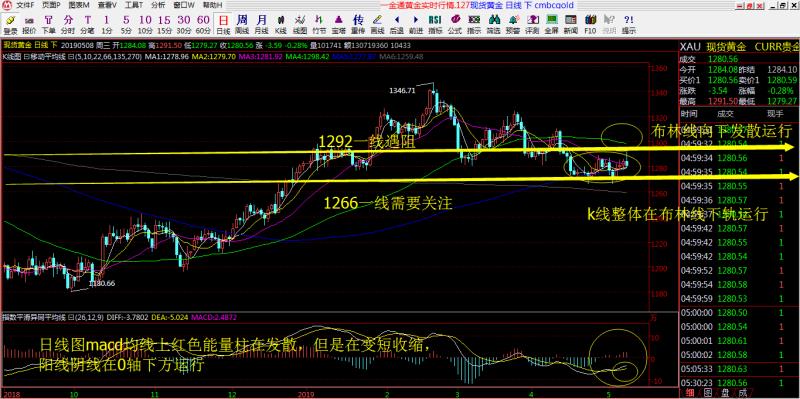800x399 pixels.
Task: Open the 筛选 binoculars filter icon
Action: click(x=493, y=24)
